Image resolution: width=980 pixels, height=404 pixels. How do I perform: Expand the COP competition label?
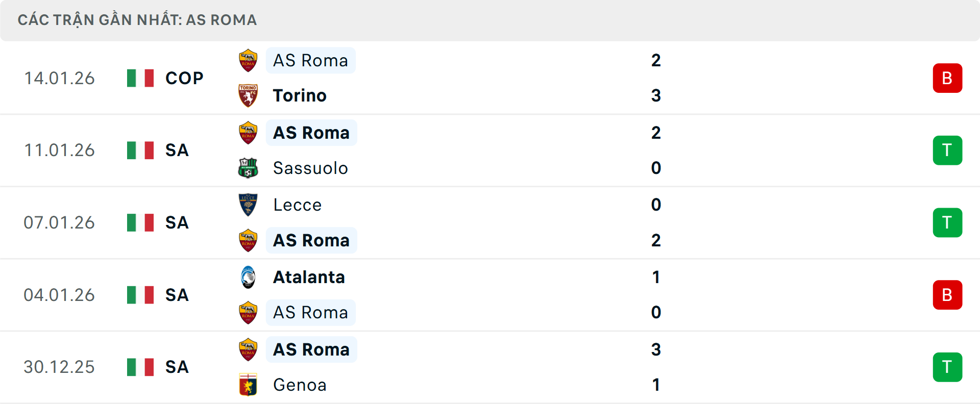click(x=183, y=78)
